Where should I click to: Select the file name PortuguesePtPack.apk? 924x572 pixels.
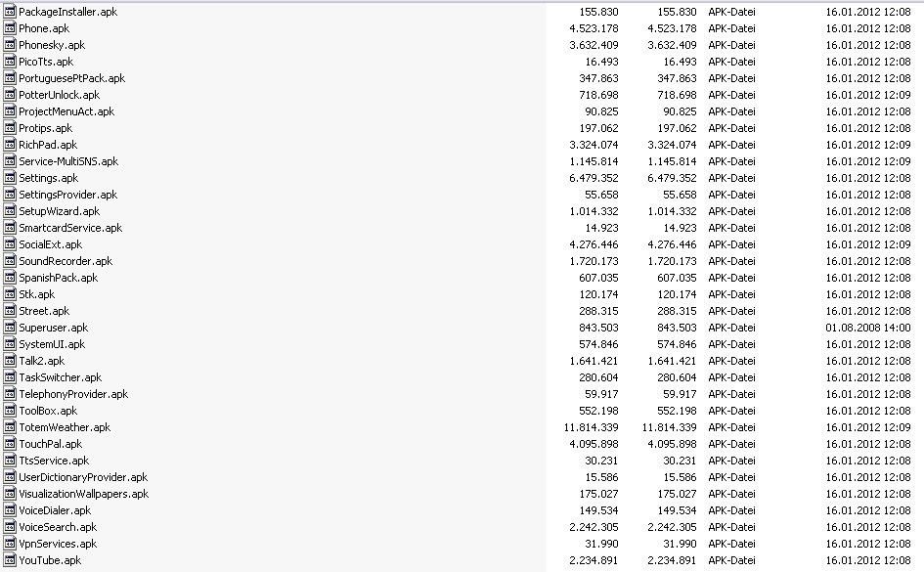(72, 78)
